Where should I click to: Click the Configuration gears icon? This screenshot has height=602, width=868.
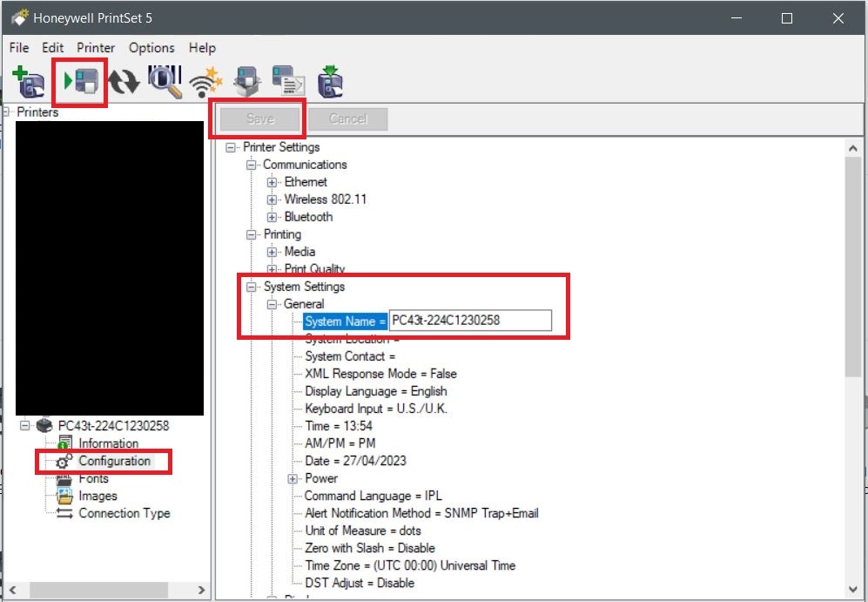point(64,462)
